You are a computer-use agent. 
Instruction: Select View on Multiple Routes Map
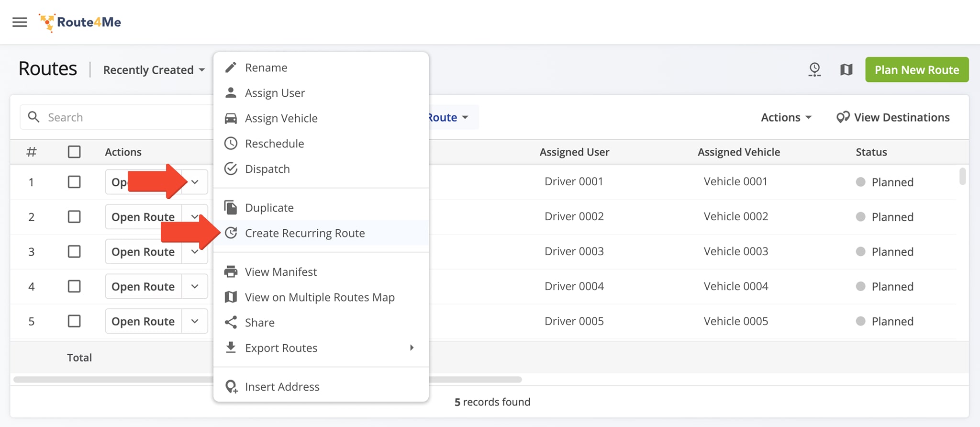click(x=321, y=297)
